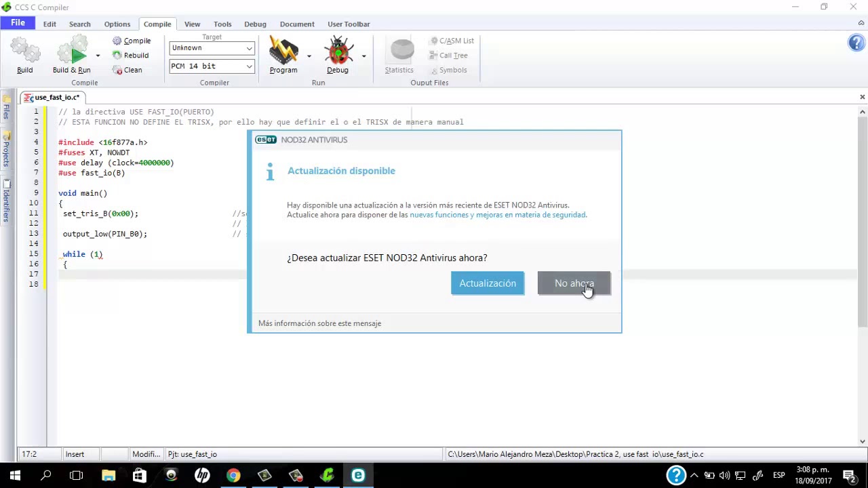Open the Windows action center notifications
This screenshot has height=488, width=868.
click(849, 475)
